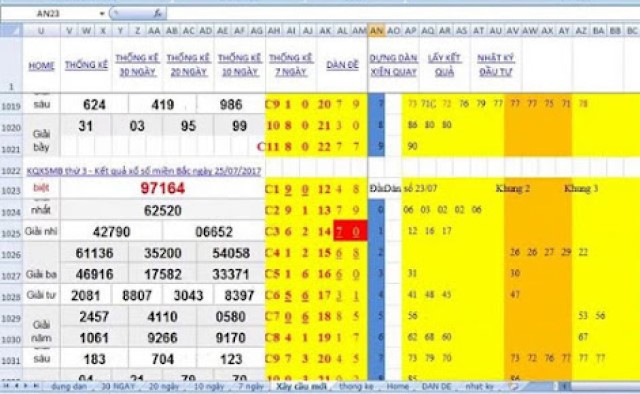Go to first sheet tab navigation arrow

tap(6, 386)
